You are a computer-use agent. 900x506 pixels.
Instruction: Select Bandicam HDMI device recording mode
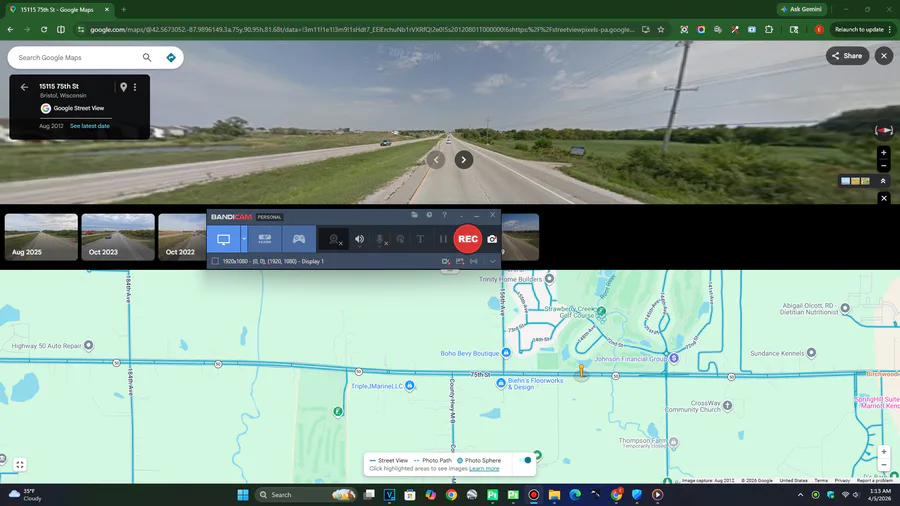[265, 239]
